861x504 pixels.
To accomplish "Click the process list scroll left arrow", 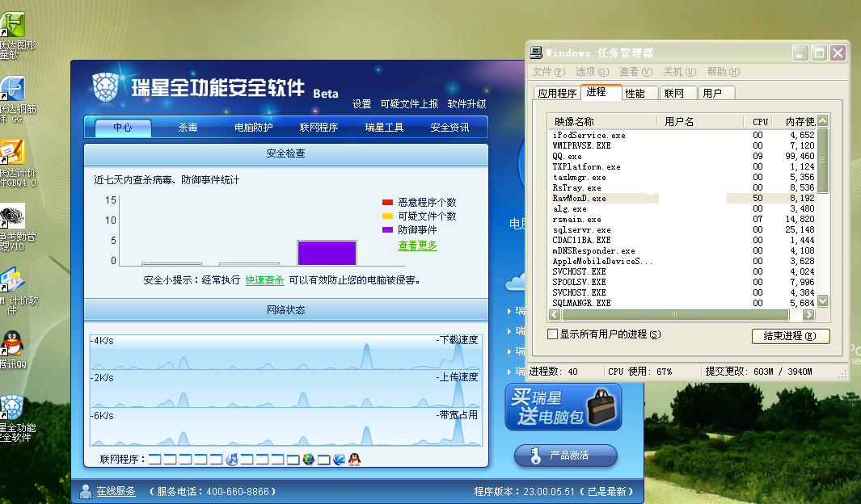I will pyautogui.click(x=554, y=314).
